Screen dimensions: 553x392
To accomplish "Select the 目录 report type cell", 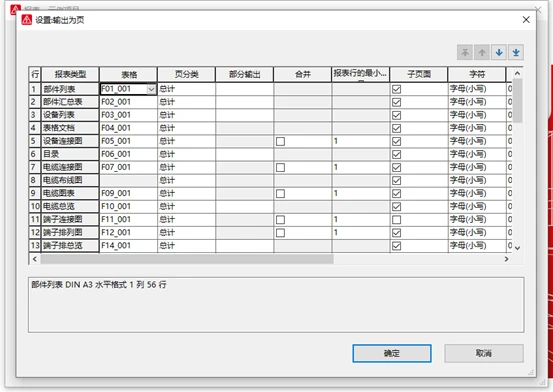I will click(70, 154).
